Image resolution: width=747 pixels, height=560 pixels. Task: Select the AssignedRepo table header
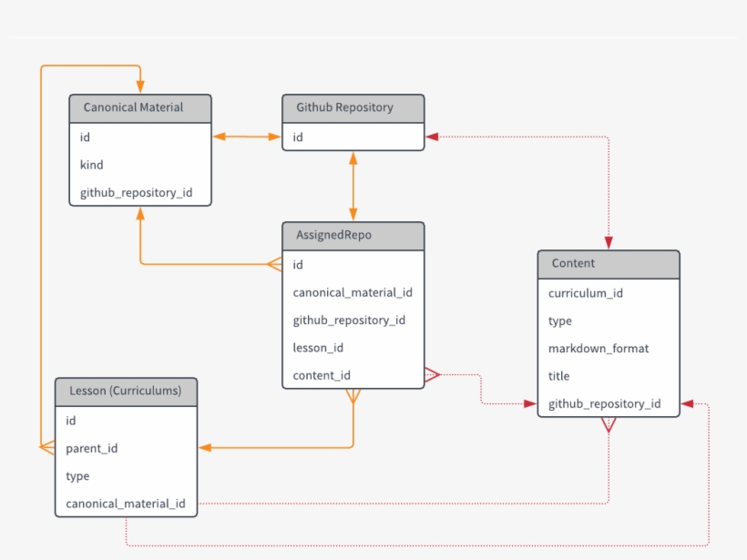[353, 236]
